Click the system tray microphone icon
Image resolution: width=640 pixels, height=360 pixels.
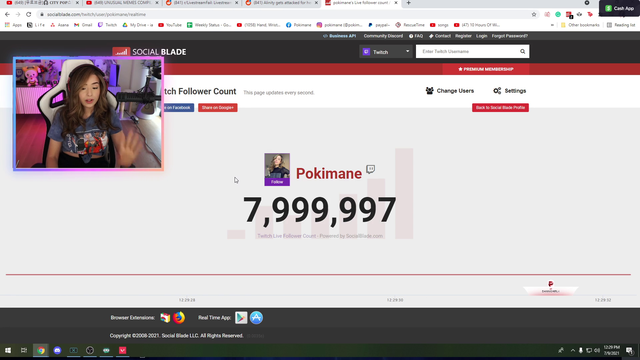point(581,350)
